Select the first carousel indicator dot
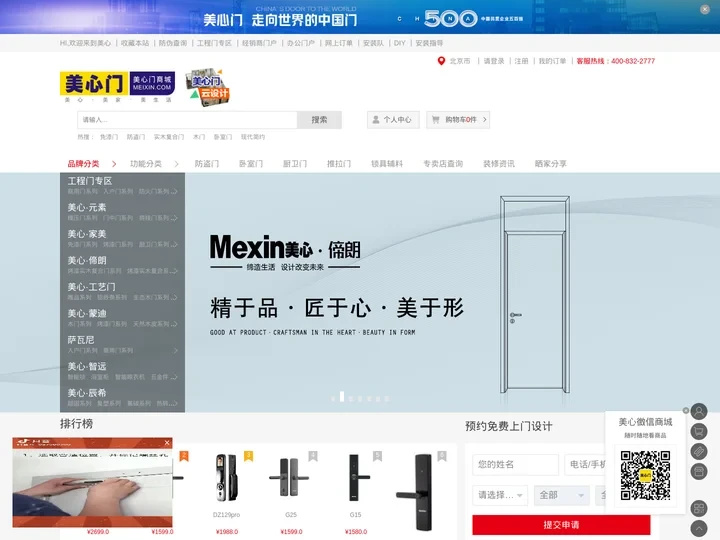The height and width of the screenshot is (540, 720). [333, 399]
